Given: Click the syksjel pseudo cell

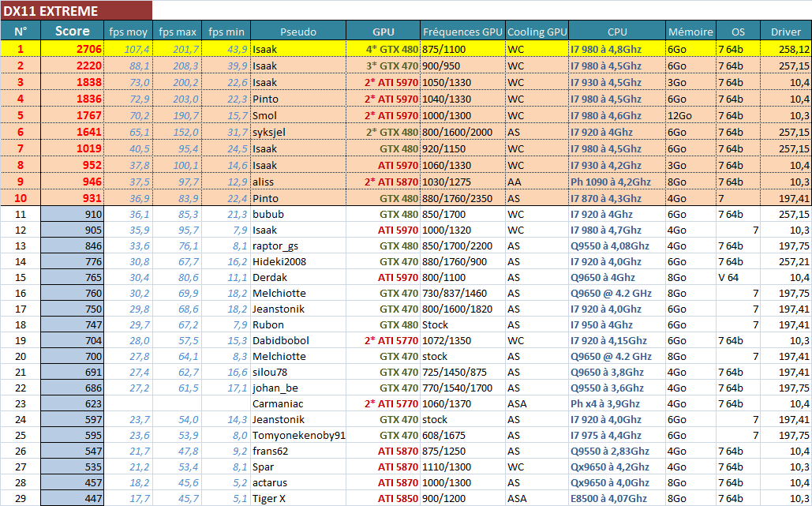Looking at the screenshot, I should (x=298, y=132).
